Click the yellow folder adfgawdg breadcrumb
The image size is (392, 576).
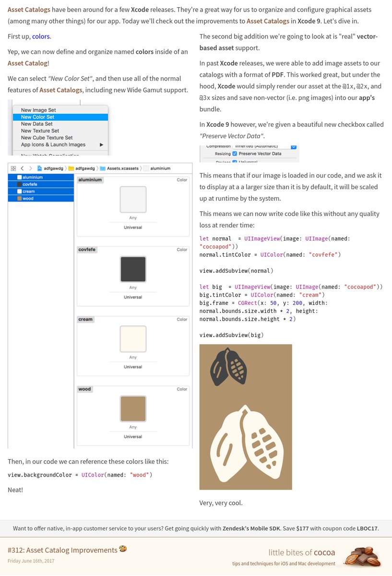coord(81,168)
